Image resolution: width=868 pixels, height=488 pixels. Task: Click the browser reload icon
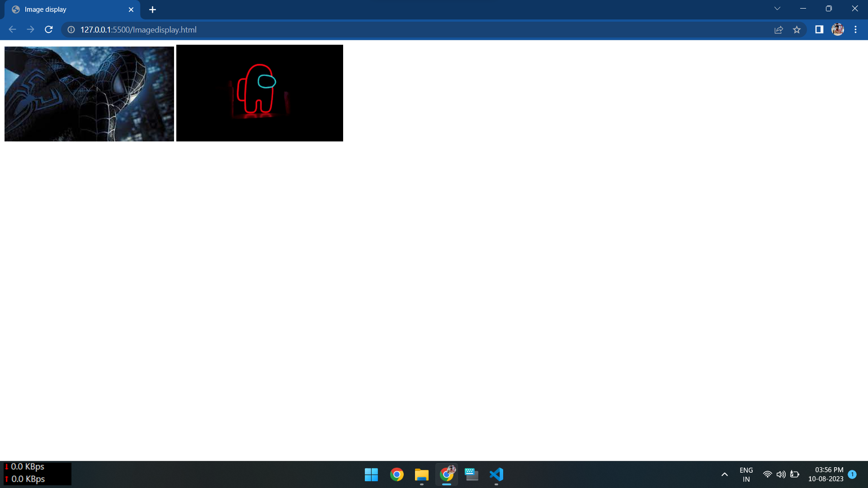pyautogui.click(x=48, y=29)
